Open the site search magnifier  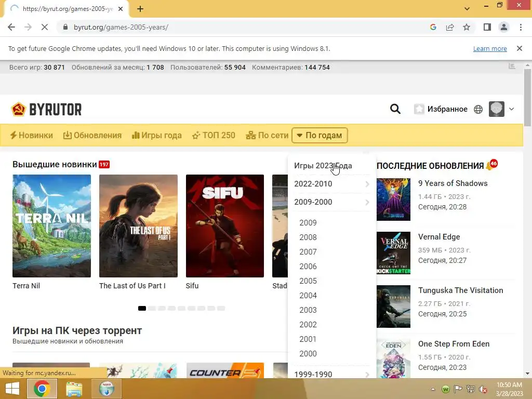coord(395,109)
